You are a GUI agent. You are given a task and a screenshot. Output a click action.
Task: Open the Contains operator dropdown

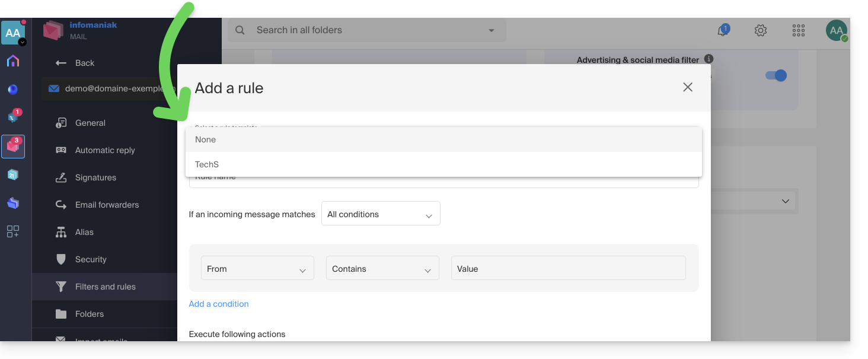point(382,269)
